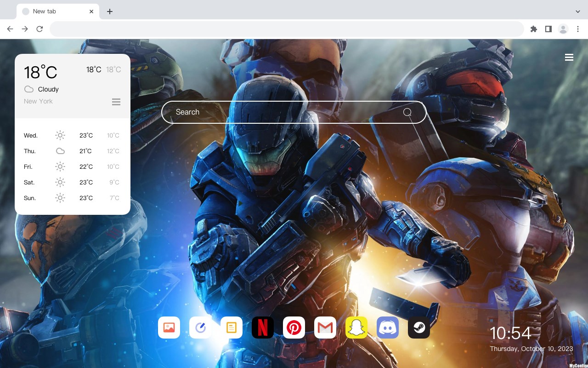Click Thursday's cloud weather icon
This screenshot has width=588, height=368.
tap(60, 151)
